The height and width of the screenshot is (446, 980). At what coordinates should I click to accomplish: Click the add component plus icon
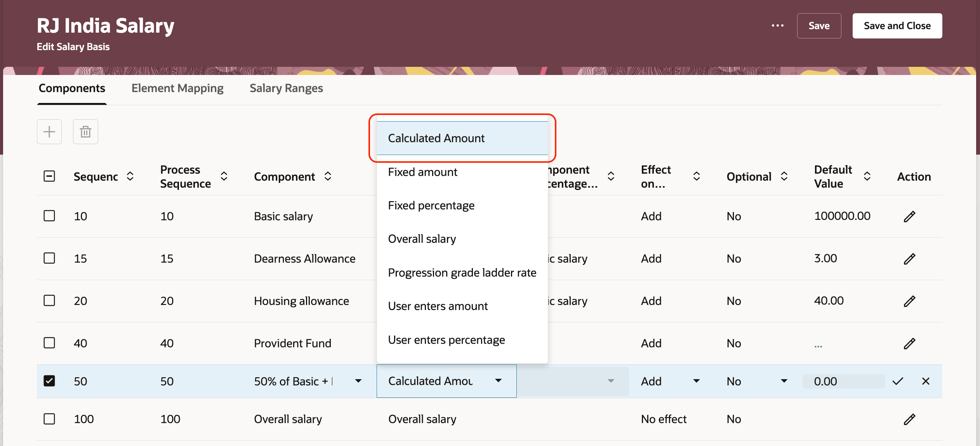(49, 132)
